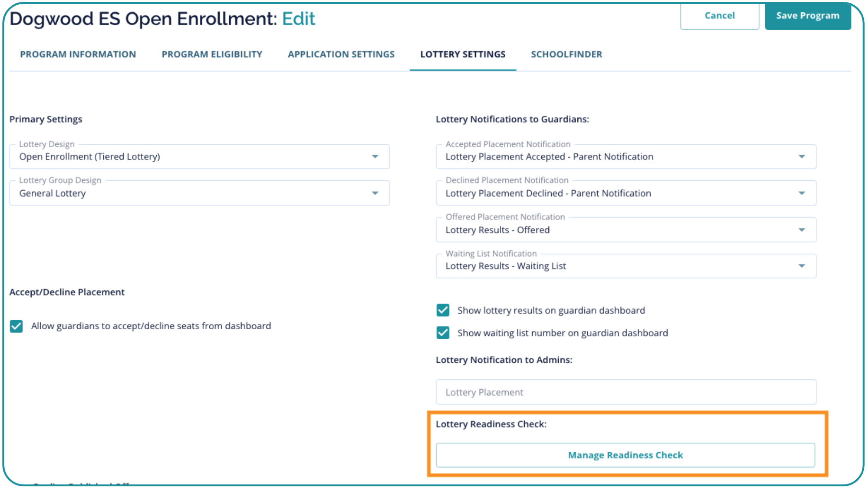The height and width of the screenshot is (492, 868).
Task: Click Manage Readiness Check button
Action: click(625, 455)
